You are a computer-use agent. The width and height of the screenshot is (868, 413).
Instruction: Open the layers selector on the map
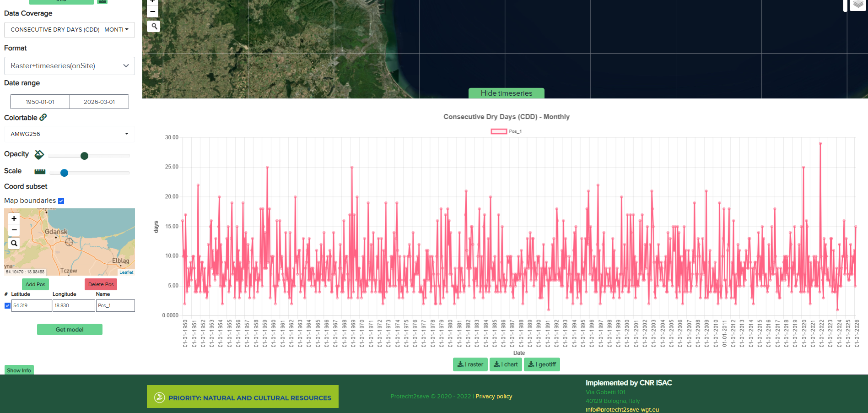(857, 5)
